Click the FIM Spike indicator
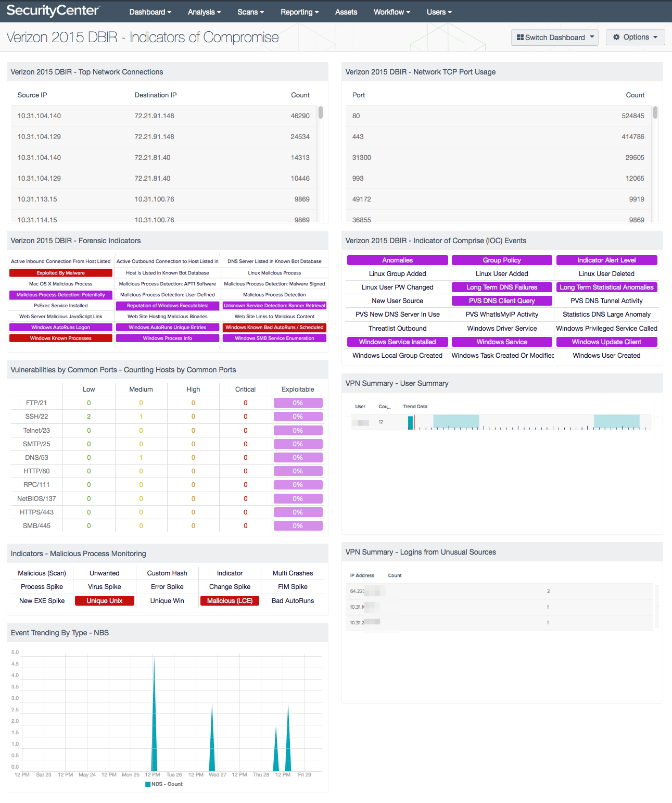The height and width of the screenshot is (803, 672). coord(293,587)
